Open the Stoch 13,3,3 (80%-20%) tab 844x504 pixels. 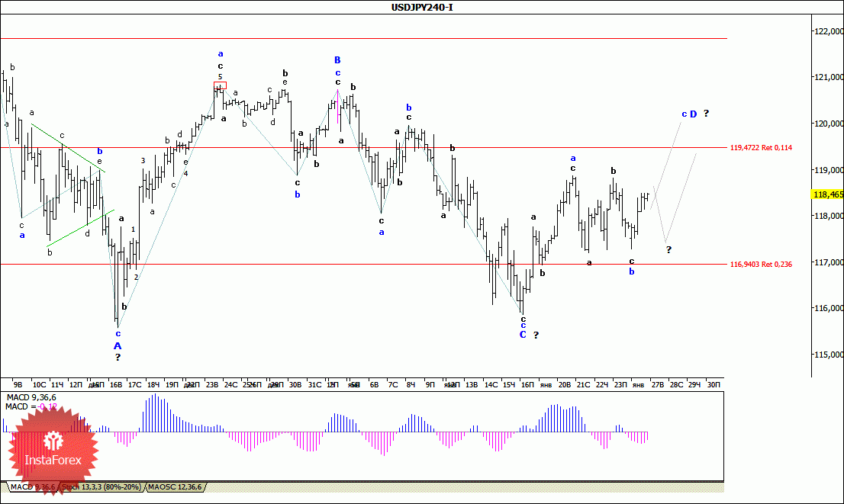pos(101,486)
